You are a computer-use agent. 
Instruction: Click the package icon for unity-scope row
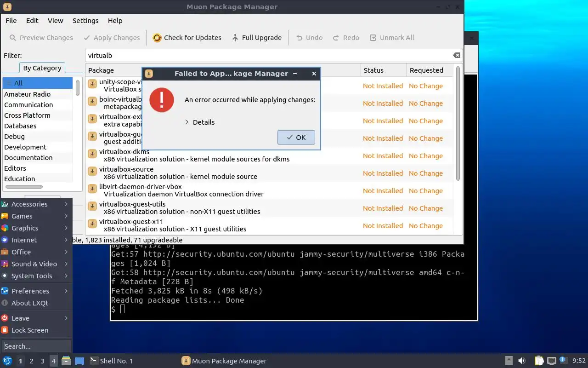click(92, 84)
